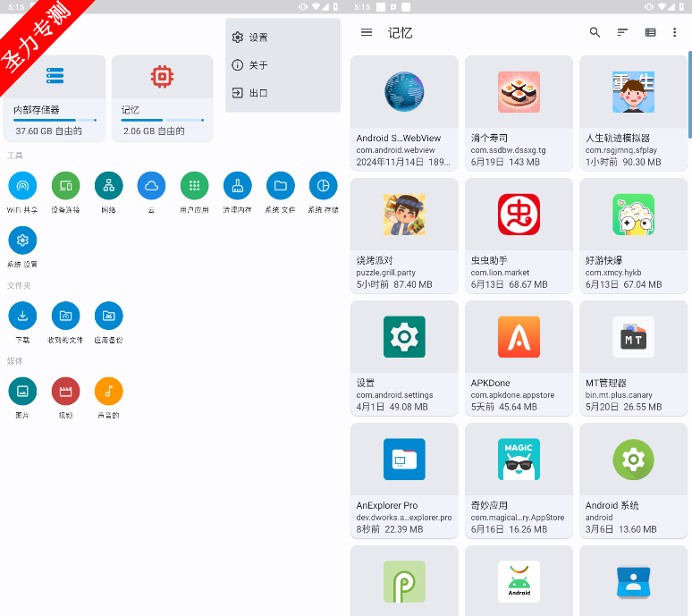This screenshot has width=692, height=616.
Task: Open the AnExplorer Pro app card
Action: pyautogui.click(x=404, y=480)
